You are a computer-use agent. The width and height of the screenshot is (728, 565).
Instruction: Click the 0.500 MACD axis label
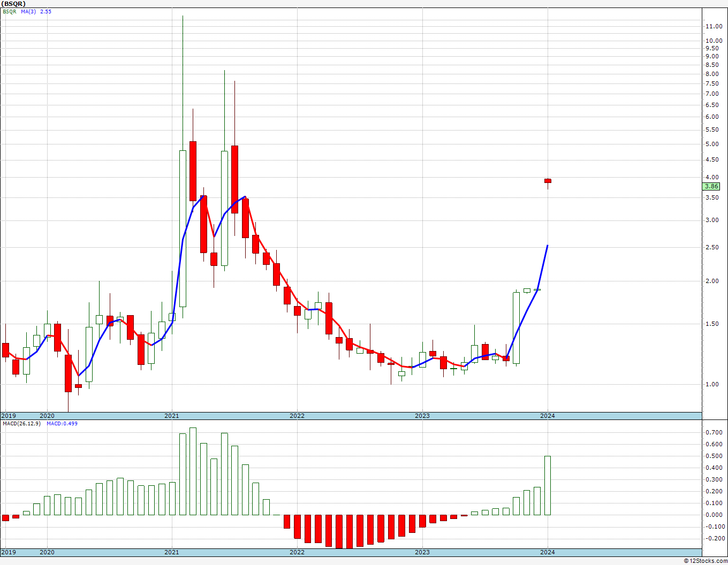713,456
